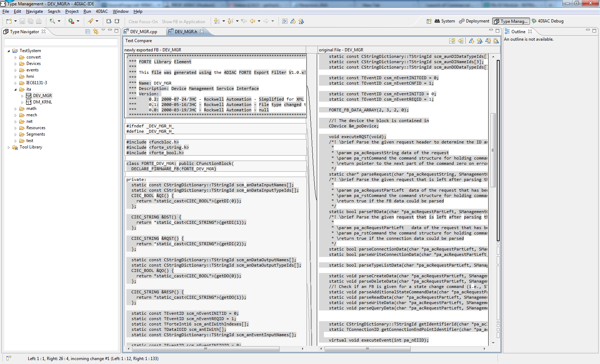The image size is (600, 364).
Task: Click the grayed-out Save All toolbar icon
Action: pos(30,21)
